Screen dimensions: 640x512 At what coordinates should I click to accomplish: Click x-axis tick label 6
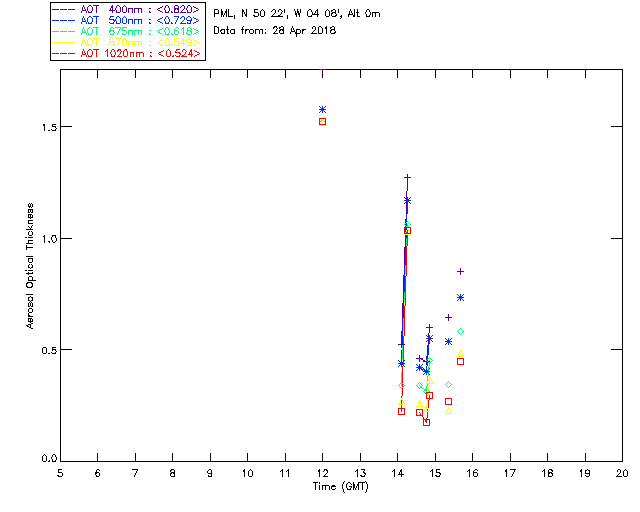click(98, 473)
